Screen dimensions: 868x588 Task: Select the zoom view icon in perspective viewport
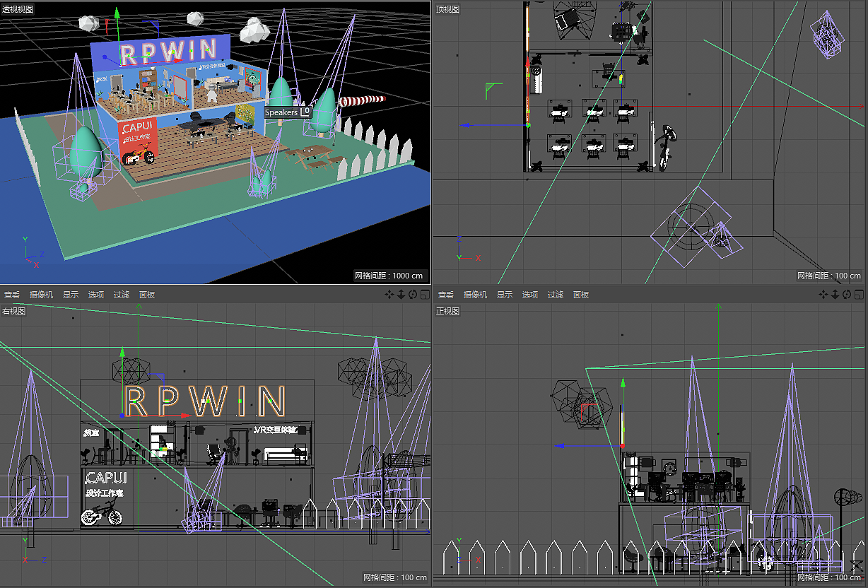pos(401,295)
